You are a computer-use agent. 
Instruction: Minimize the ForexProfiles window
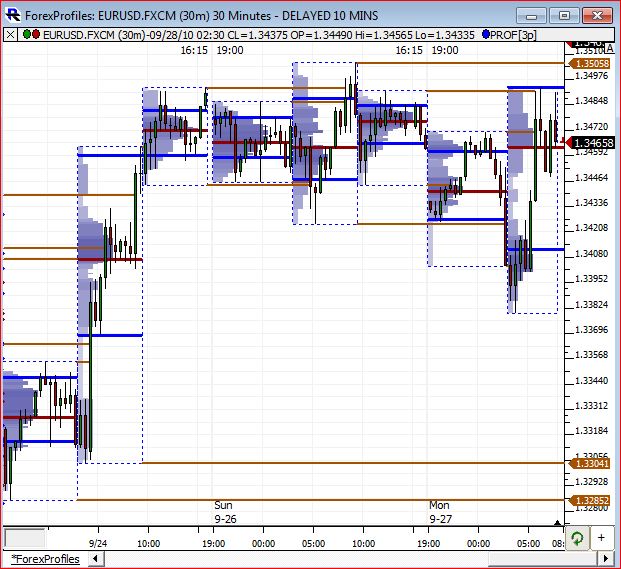(531, 16)
